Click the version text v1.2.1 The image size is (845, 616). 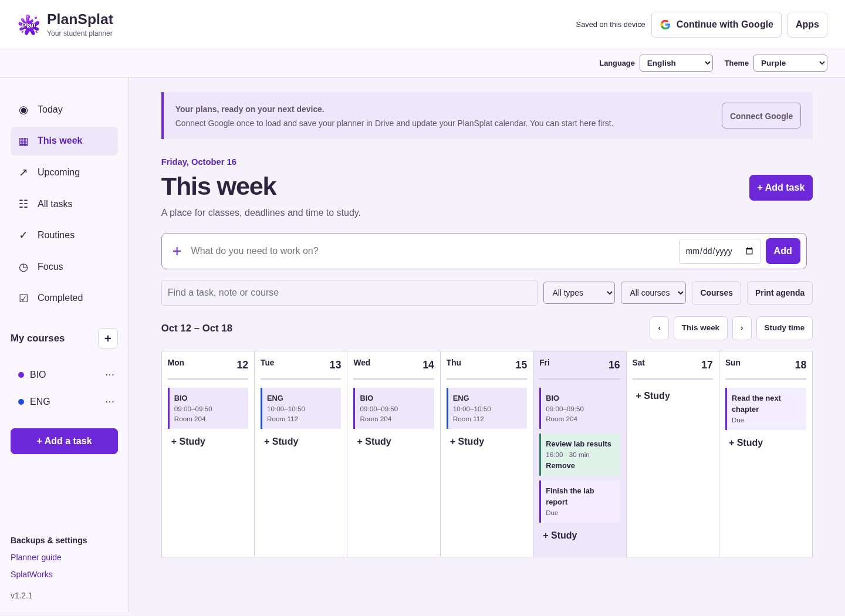click(x=22, y=595)
